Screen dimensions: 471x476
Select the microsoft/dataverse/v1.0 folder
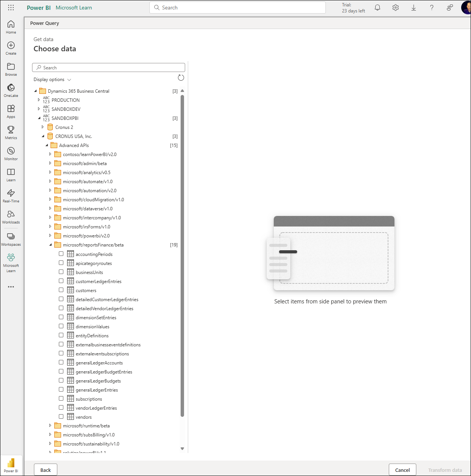tap(88, 209)
